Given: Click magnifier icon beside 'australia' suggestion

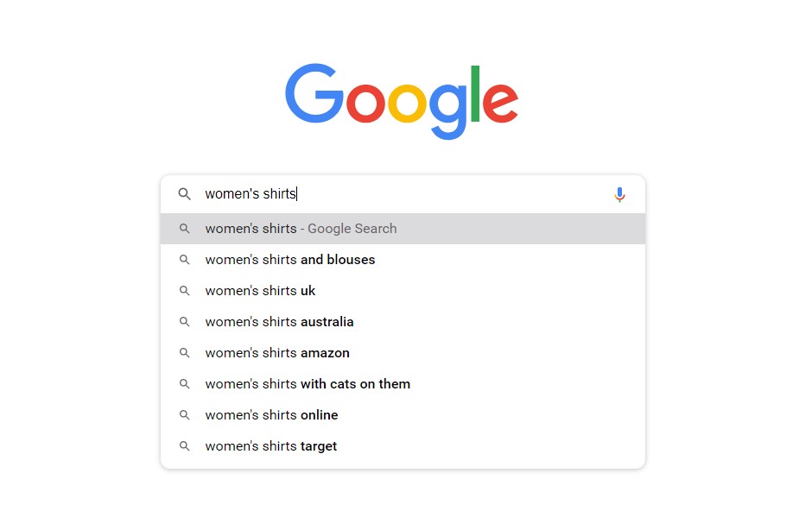Looking at the screenshot, I should pos(184,322).
